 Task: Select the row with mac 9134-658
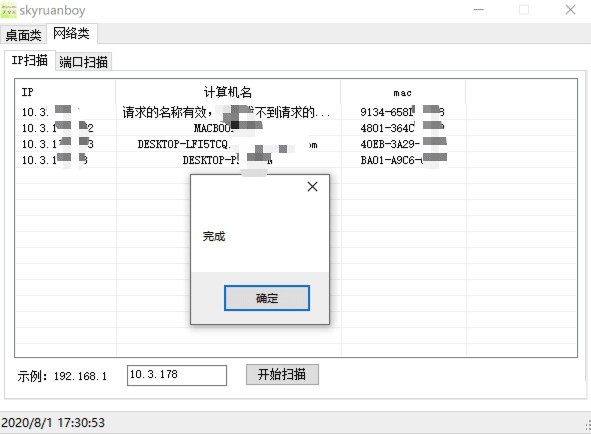point(296,112)
